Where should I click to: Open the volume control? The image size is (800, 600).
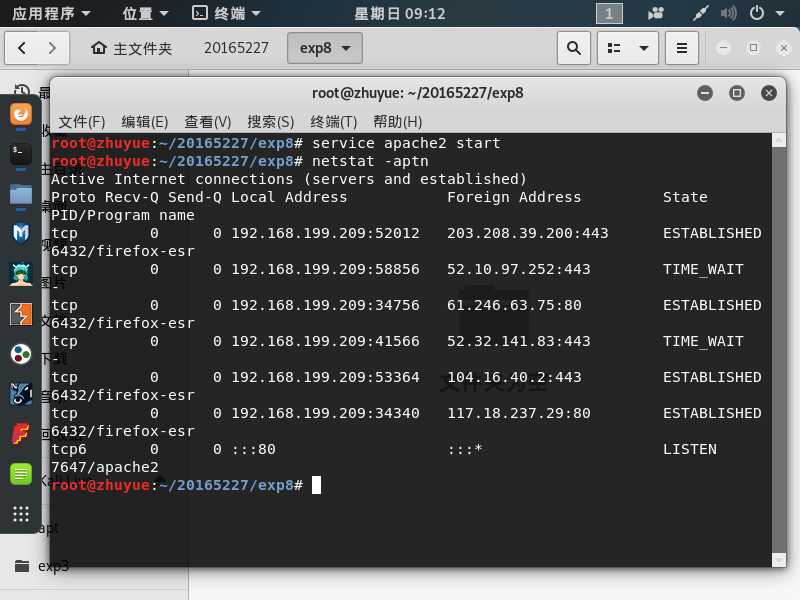coord(729,13)
